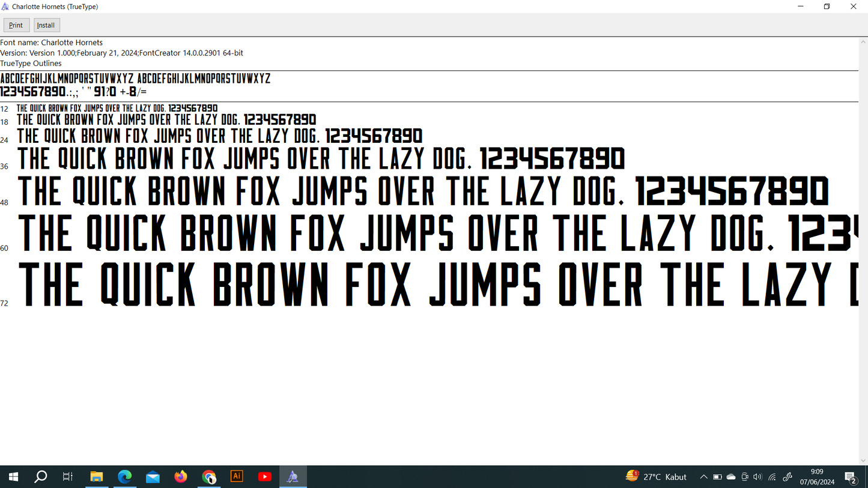
Task: Select the font viewer taskbar icon
Action: click(293, 477)
